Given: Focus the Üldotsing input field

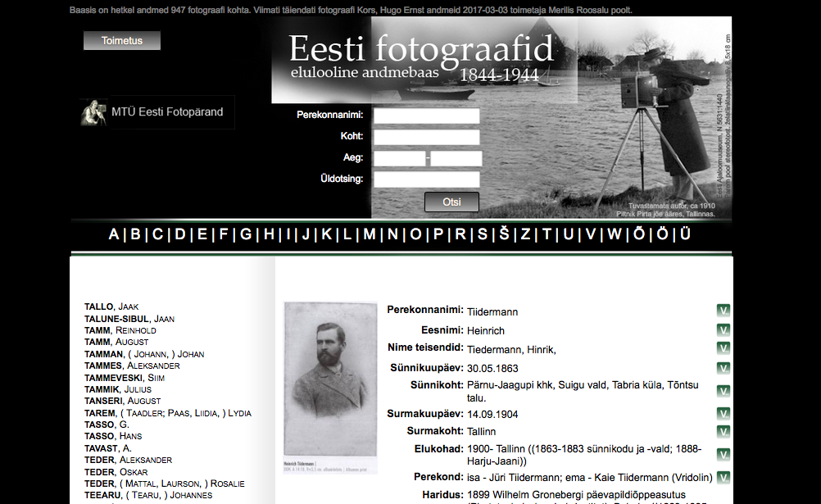Looking at the screenshot, I should pyautogui.click(x=426, y=179).
